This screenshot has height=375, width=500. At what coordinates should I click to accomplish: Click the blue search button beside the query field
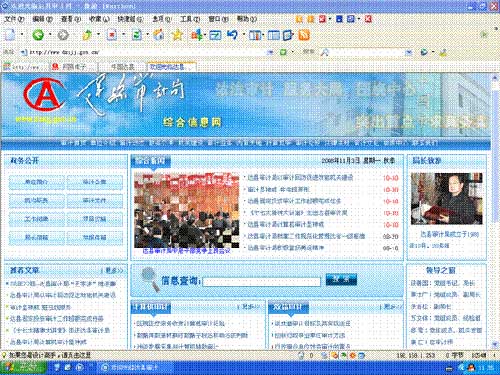coord(341,279)
